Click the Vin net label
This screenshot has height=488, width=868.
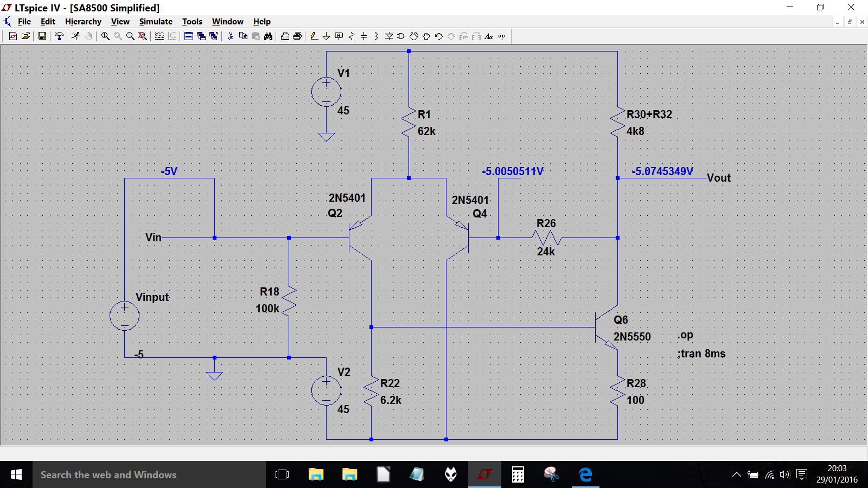coord(154,237)
